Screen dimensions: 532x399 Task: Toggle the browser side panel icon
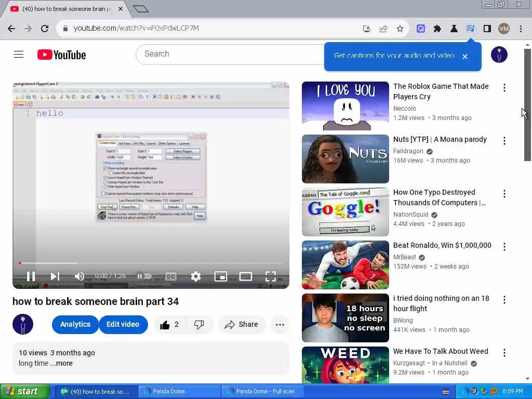[x=487, y=29]
